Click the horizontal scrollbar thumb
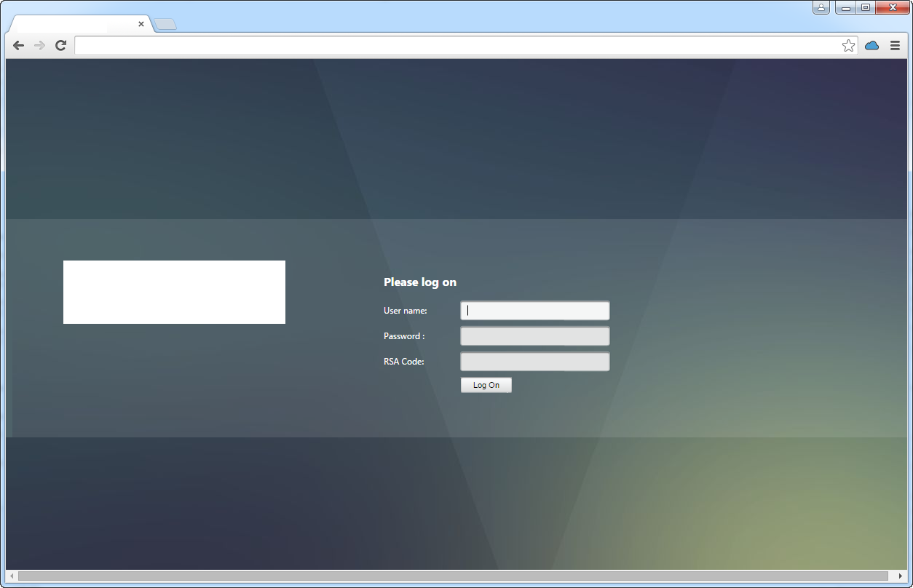The height and width of the screenshot is (588, 913). (451, 576)
